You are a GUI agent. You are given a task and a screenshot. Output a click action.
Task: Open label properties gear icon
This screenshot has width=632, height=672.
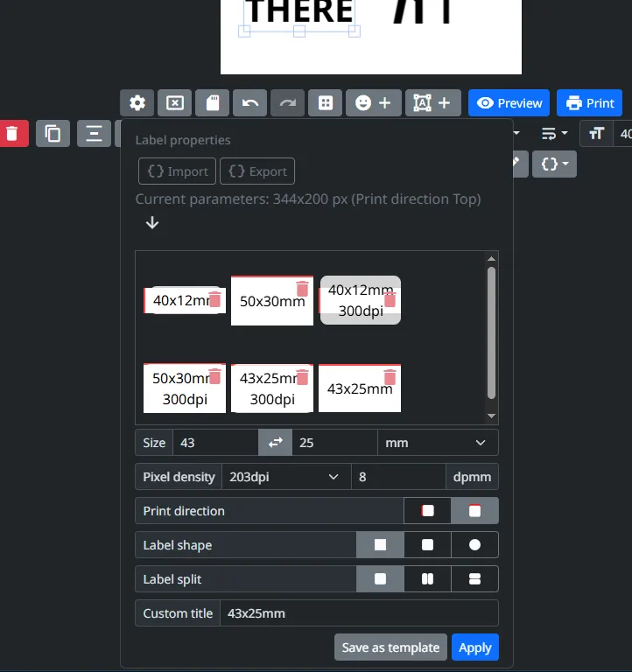coord(137,103)
